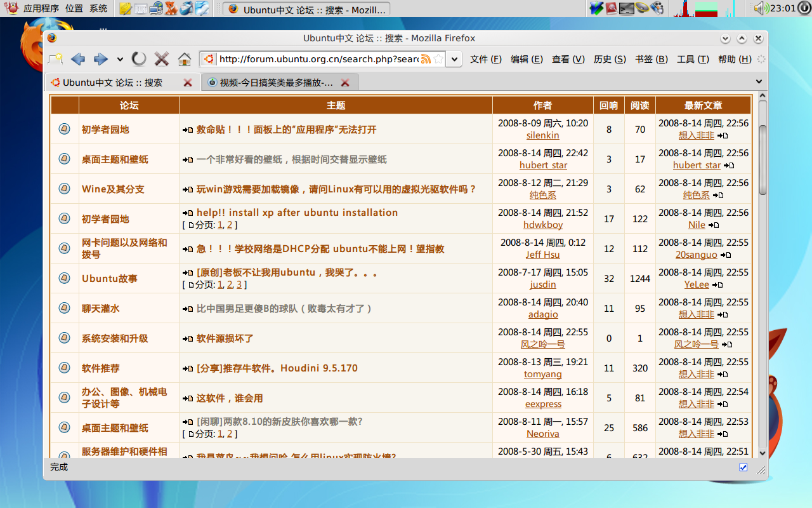Click the power button panel icon
Screen dimensions: 812x508
[x=803, y=8]
